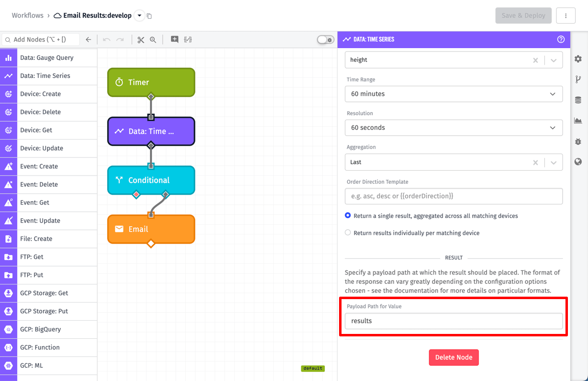Open the three-dot more options menu
Image resolution: width=588 pixels, height=381 pixels.
click(x=566, y=16)
